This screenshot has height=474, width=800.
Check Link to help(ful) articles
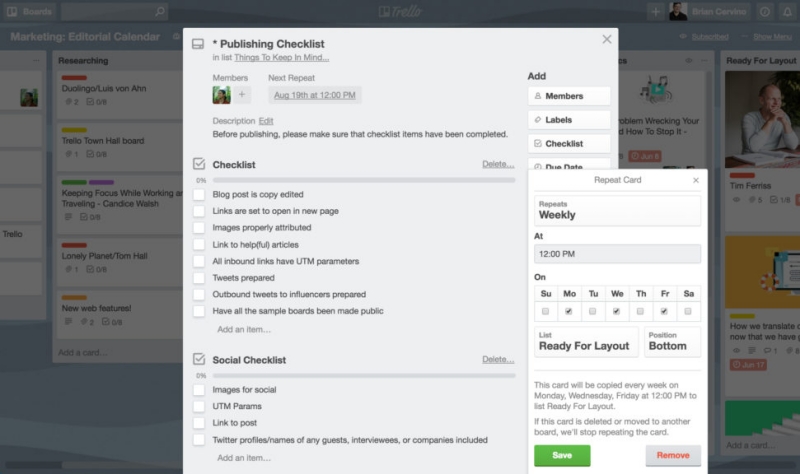coord(199,244)
